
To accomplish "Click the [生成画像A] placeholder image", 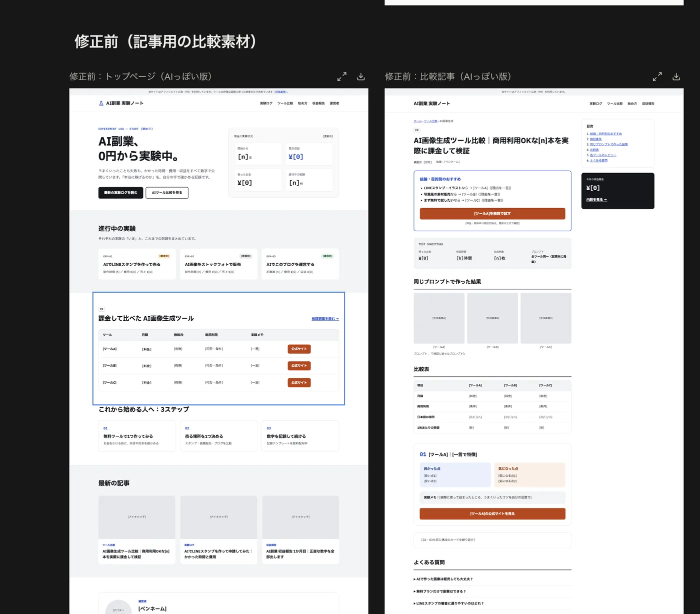I will coord(439,318).
